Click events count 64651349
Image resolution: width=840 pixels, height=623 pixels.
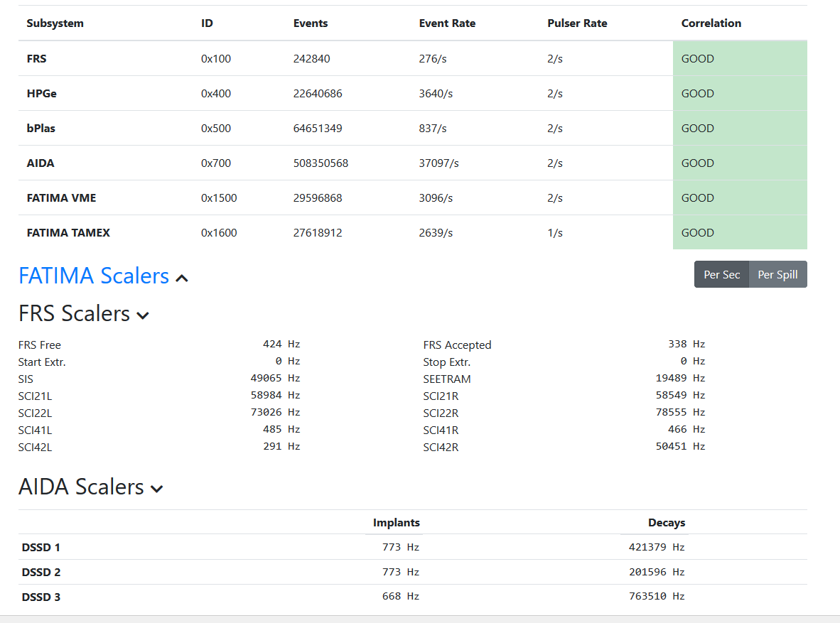pyautogui.click(x=317, y=128)
